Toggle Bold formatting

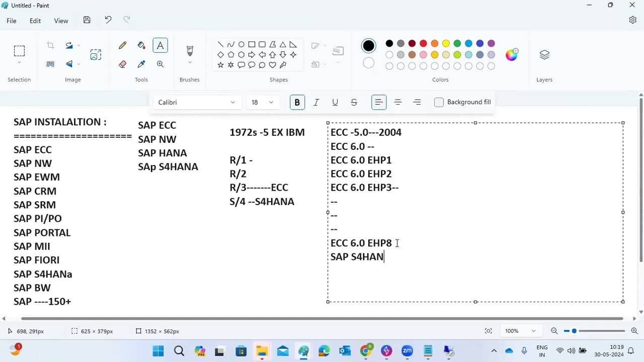tap(297, 102)
